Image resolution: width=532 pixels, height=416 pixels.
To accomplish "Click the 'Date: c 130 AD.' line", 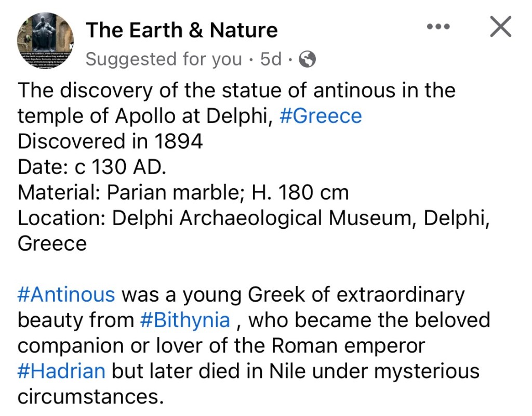I will [91, 167].
